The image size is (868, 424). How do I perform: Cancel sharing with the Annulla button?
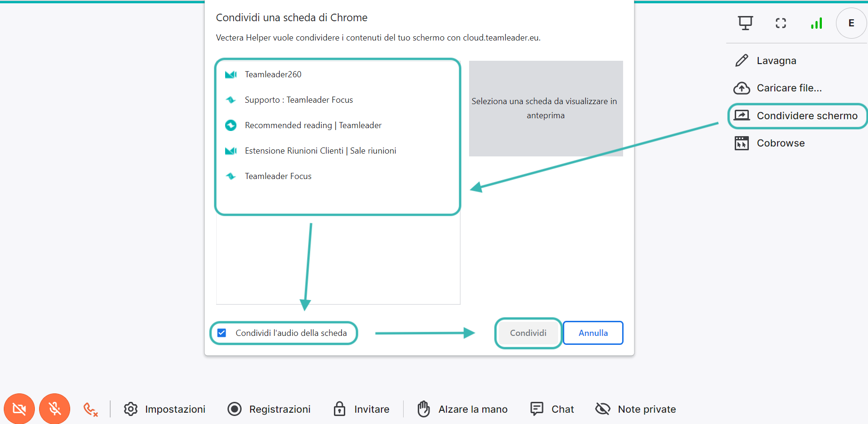tap(593, 333)
